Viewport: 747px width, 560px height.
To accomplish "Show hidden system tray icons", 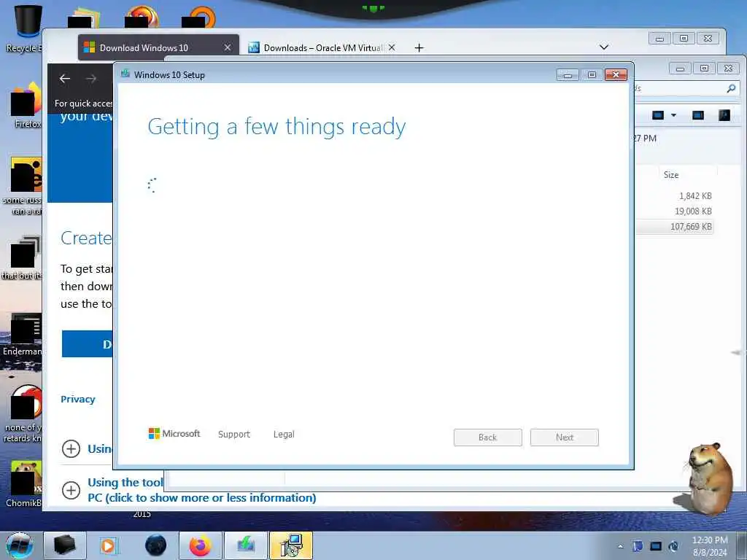I will click(x=620, y=546).
